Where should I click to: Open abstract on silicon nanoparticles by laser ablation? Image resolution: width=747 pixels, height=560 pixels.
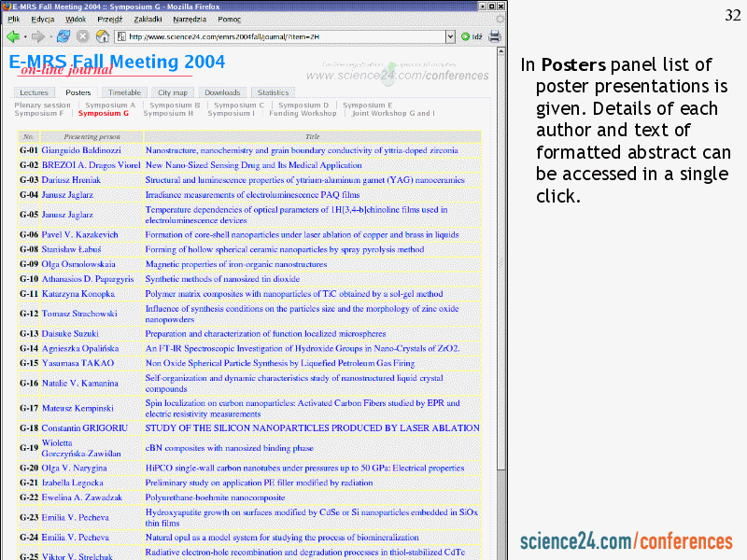pos(312,428)
